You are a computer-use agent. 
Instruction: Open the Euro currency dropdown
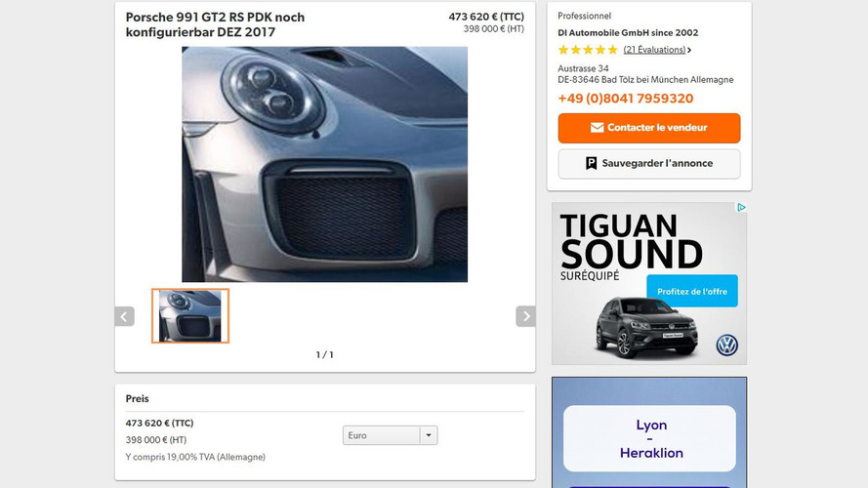[x=390, y=435]
